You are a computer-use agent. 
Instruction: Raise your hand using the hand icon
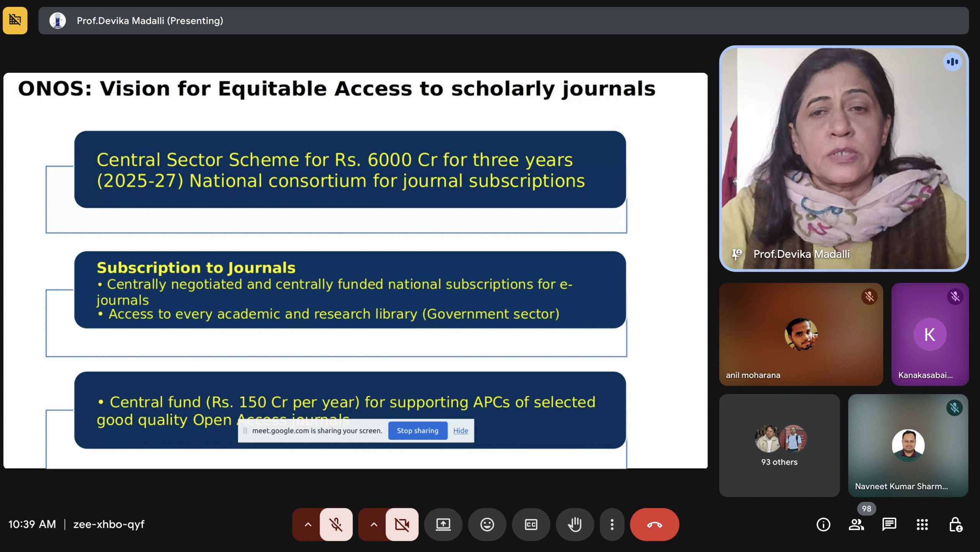pos(575,524)
